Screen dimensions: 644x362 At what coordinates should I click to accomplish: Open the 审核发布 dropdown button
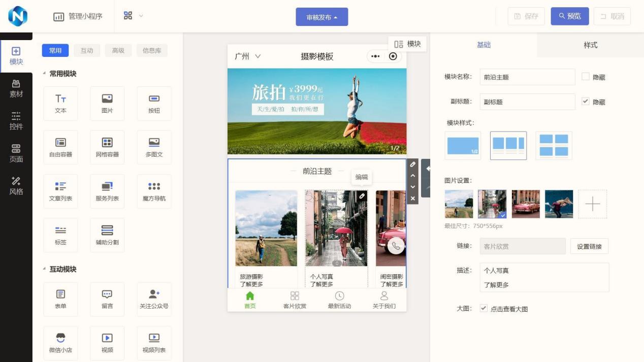click(322, 17)
